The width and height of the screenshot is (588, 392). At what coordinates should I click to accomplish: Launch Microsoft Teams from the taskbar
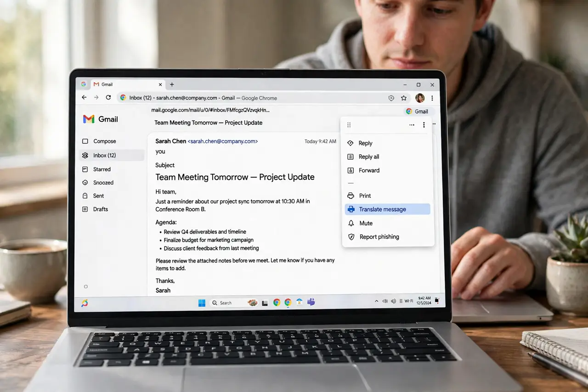[x=311, y=302]
